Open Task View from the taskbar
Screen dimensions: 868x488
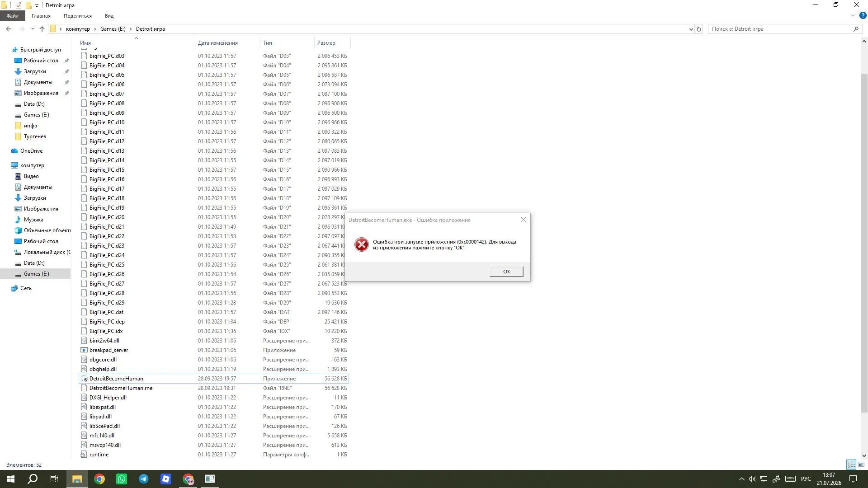point(54,479)
